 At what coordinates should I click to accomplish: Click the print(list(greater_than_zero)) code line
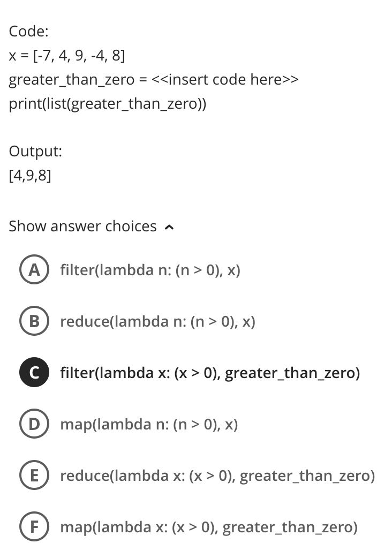(107, 104)
